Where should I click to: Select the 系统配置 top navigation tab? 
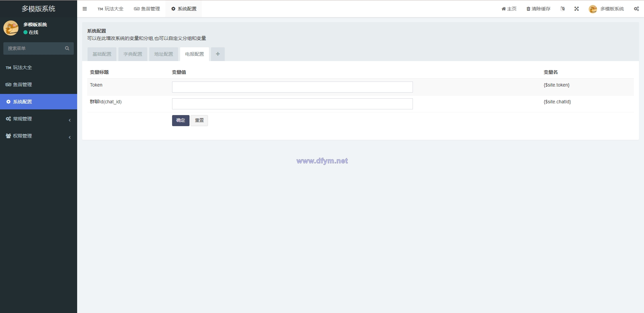[183, 9]
